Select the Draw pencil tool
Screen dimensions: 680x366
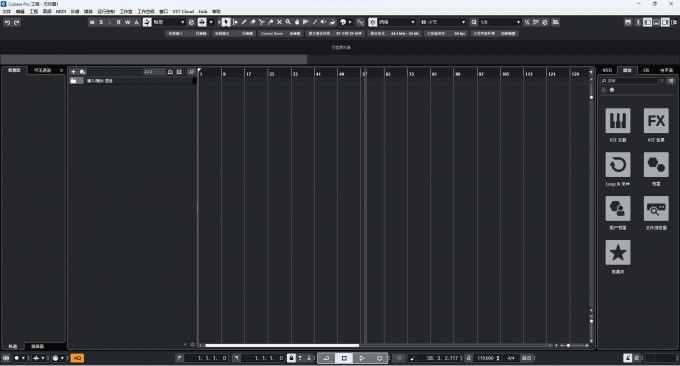click(244, 22)
